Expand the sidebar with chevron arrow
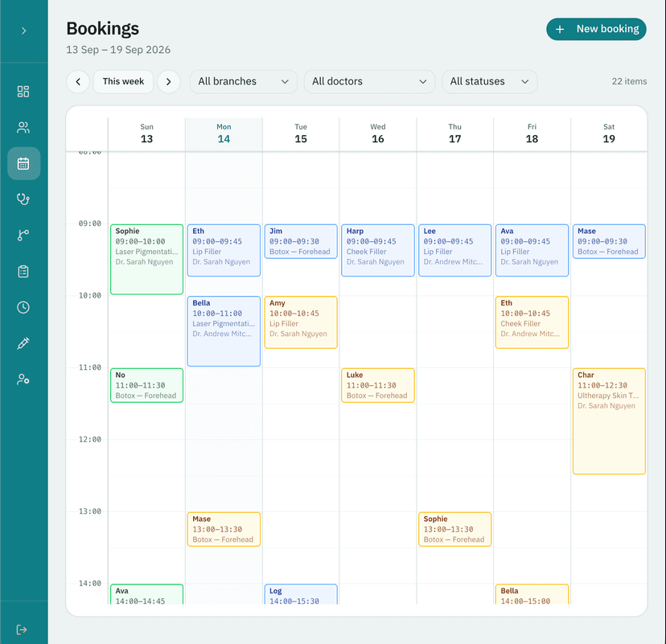 (x=24, y=31)
